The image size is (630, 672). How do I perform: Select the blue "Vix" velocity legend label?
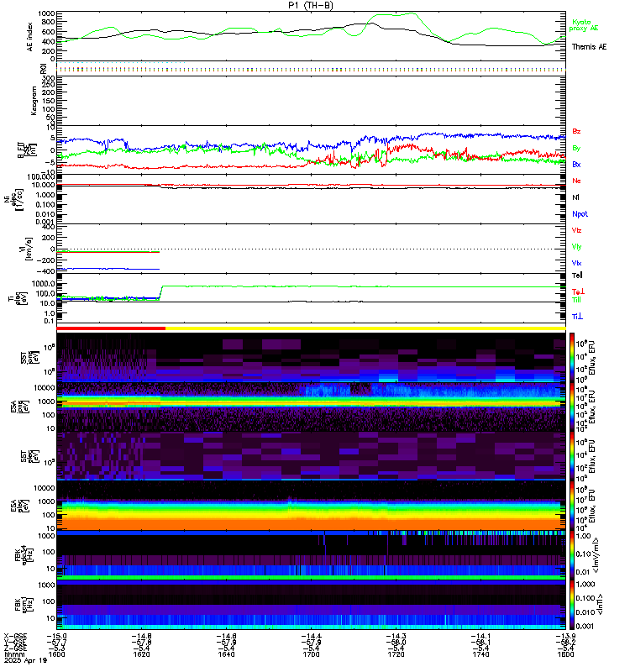tap(576, 263)
